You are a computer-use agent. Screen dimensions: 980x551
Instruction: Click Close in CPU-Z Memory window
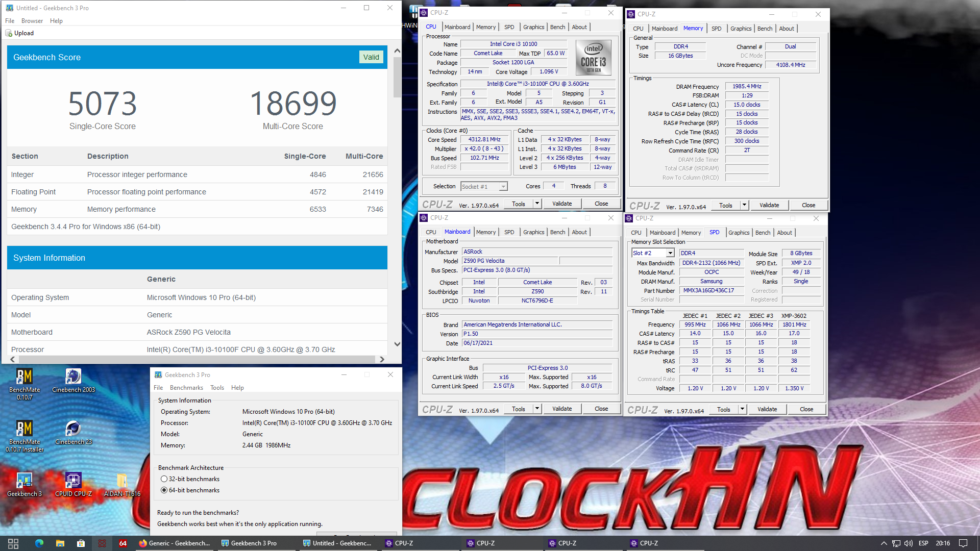[808, 205]
